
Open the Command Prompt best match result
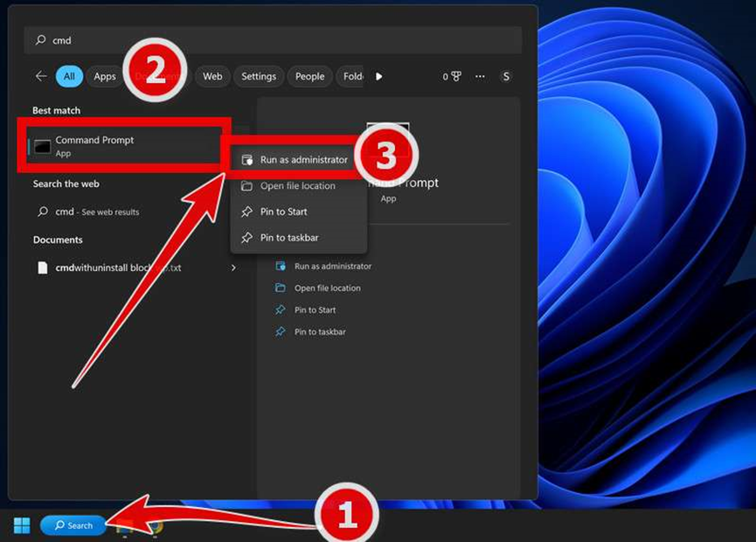(x=124, y=146)
